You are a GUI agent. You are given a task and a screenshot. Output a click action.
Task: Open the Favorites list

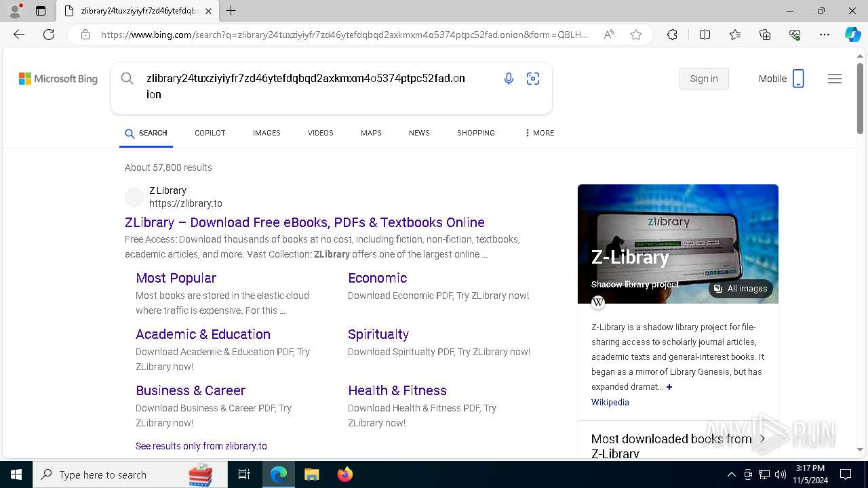(x=735, y=35)
